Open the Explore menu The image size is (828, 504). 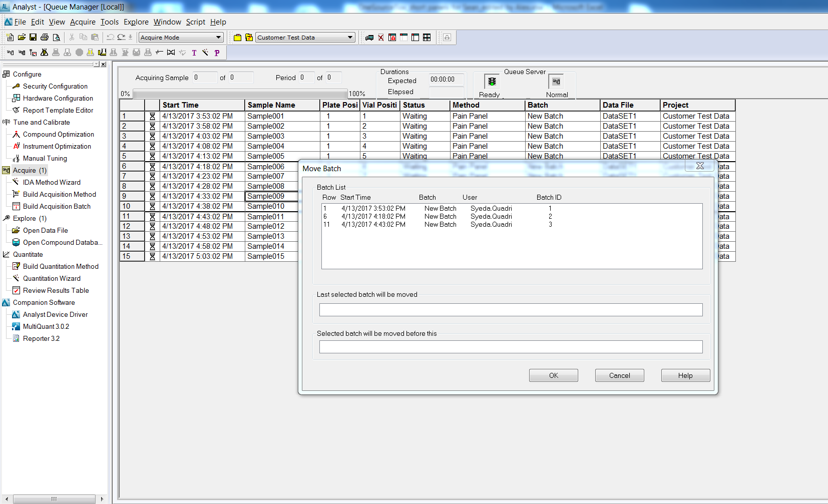tap(136, 22)
